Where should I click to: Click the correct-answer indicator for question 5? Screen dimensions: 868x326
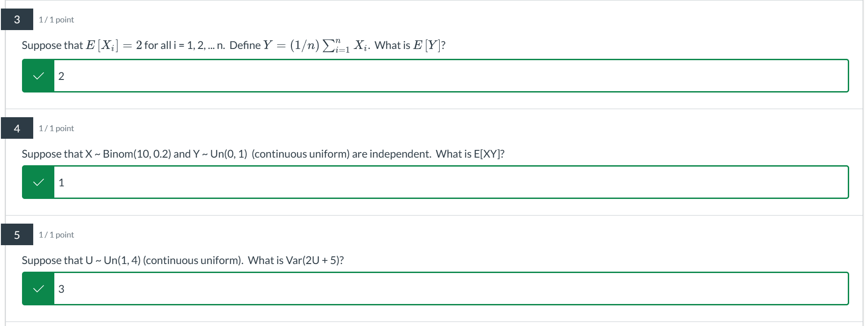coord(38,288)
